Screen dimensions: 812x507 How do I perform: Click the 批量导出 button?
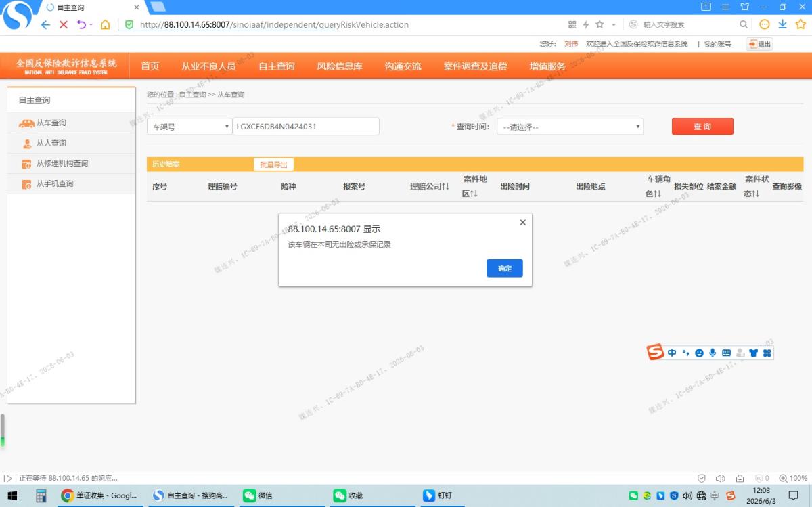click(x=273, y=164)
